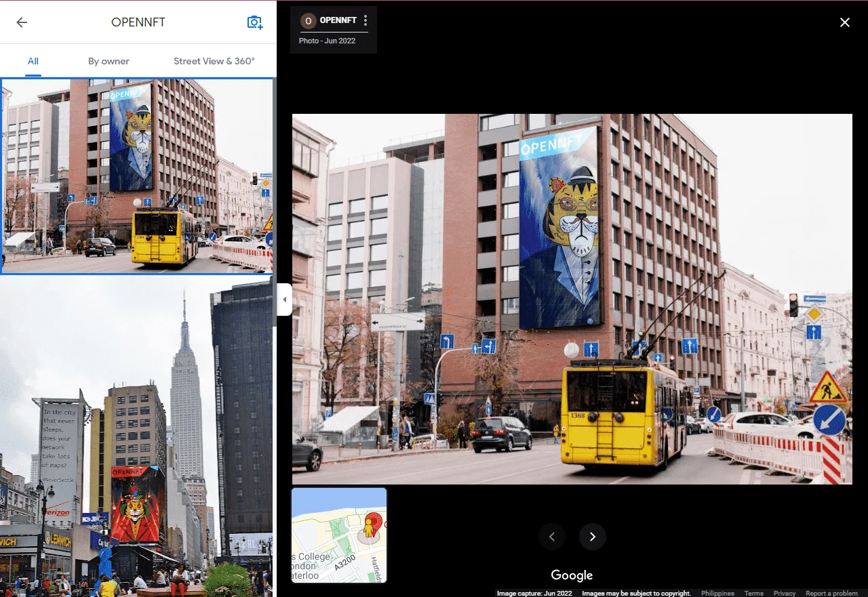This screenshot has width=868, height=597.
Task: Open the Privacy link
Action: click(x=785, y=593)
